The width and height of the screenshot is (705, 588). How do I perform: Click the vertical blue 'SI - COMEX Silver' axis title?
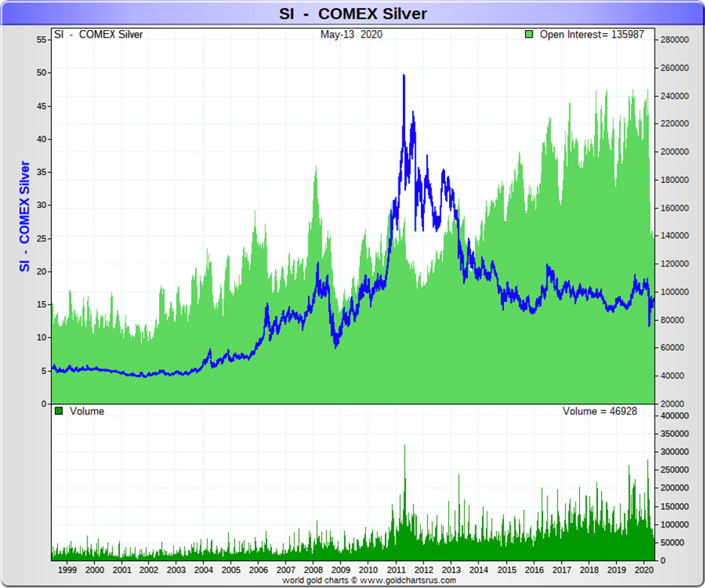pyautogui.click(x=24, y=216)
